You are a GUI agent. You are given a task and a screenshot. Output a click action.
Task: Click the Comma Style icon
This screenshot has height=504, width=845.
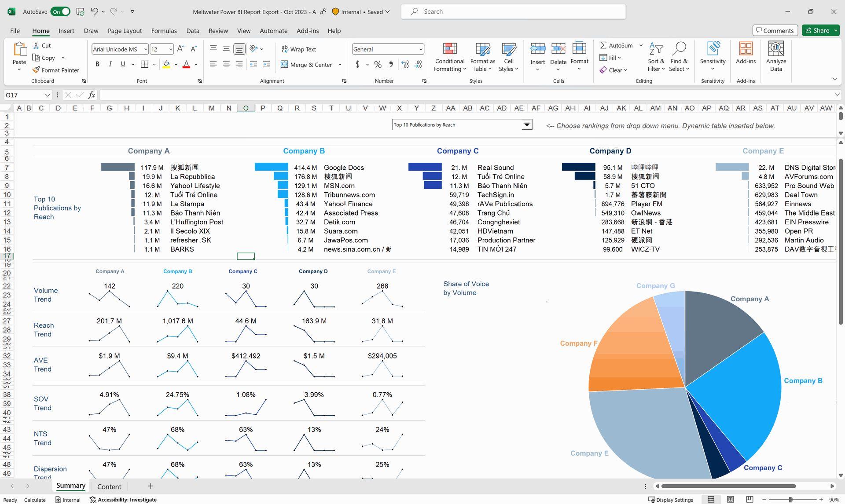(x=391, y=65)
